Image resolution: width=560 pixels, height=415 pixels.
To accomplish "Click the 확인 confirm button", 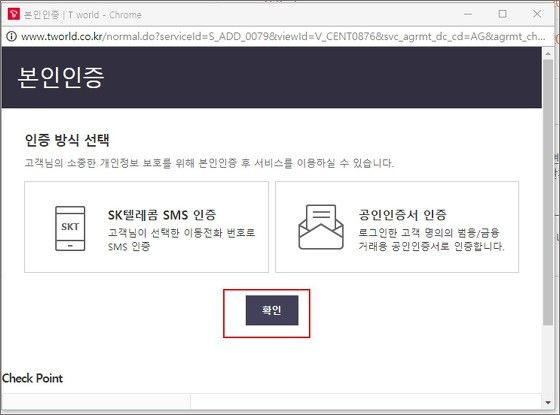I will pyautogui.click(x=272, y=310).
